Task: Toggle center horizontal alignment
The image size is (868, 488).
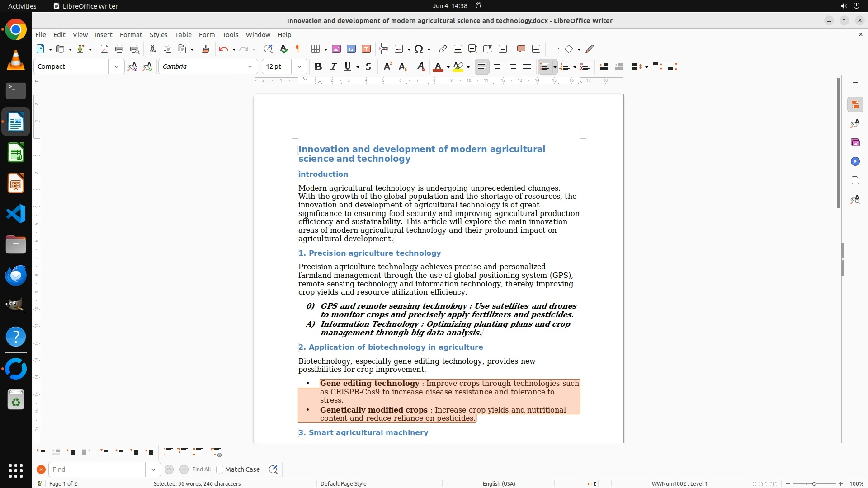Action: [497, 66]
